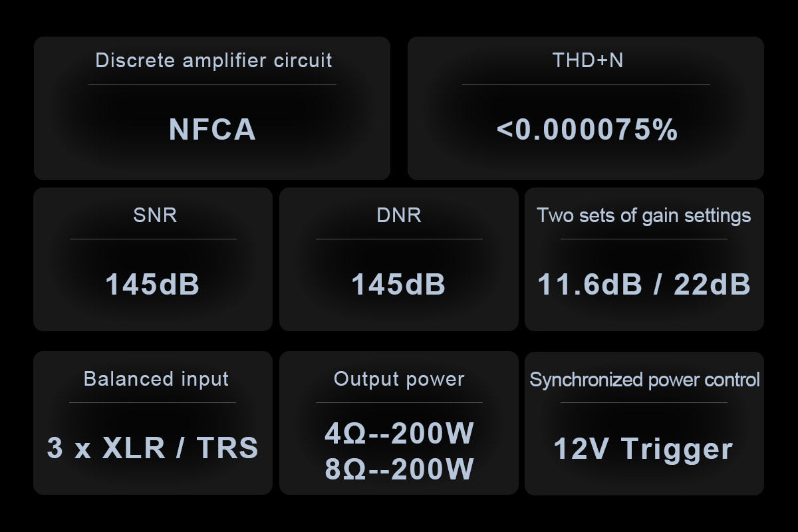Select the NFCA value text

click(x=212, y=129)
